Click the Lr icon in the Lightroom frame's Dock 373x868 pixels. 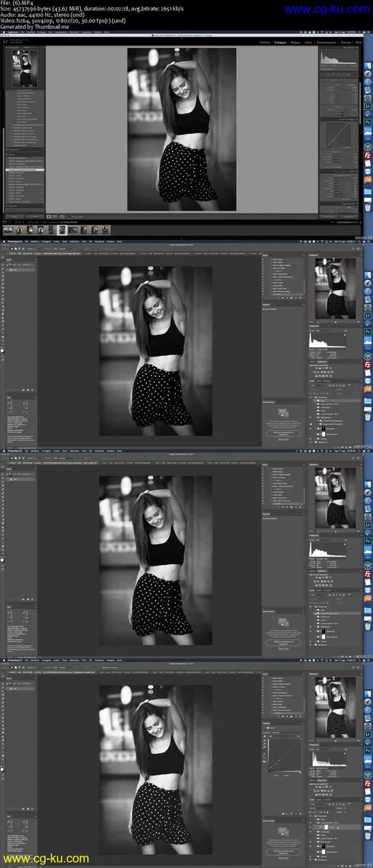[x=367, y=105]
